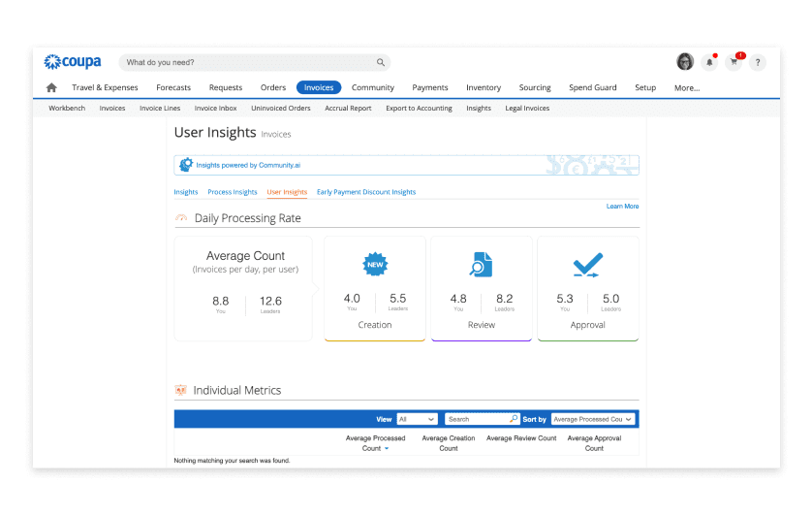The width and height of the screenshot is (812, 515).
Task: Open the shopping cart
Action: [734, 62]
